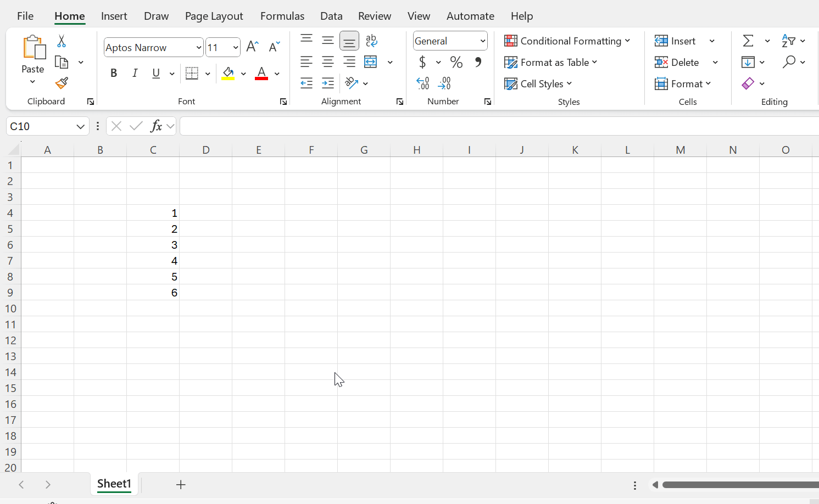Apply the Borders icon

click(192, 73)
